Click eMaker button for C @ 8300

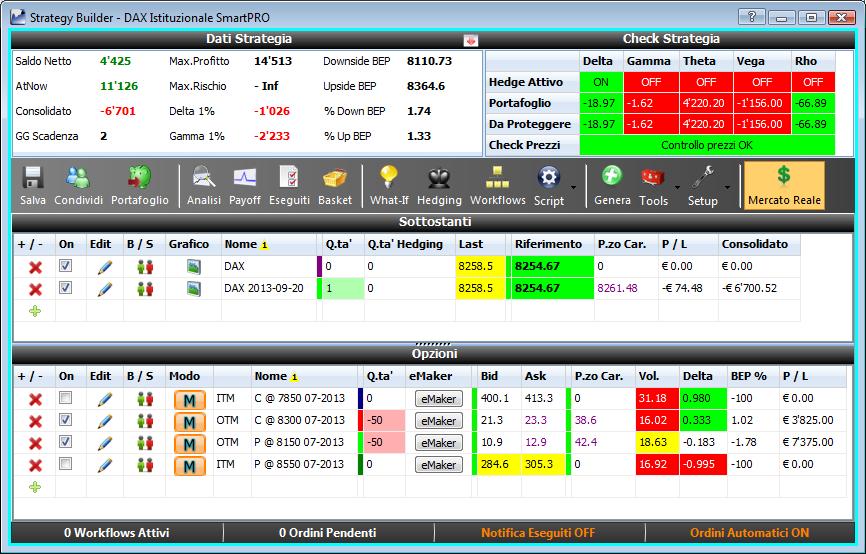pyautogui.click(x=439, y=421)
